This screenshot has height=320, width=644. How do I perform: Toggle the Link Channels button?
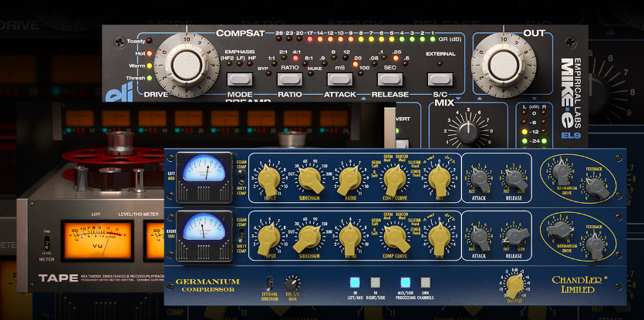point(423,282)
